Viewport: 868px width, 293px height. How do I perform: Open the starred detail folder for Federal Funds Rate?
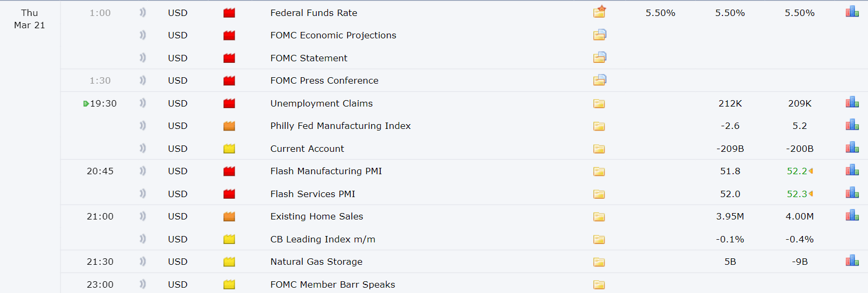coord(600,12)
